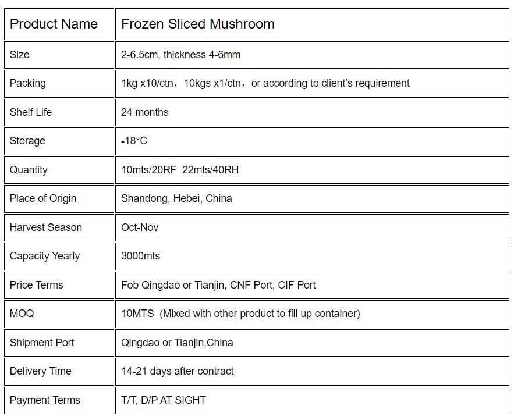This screenshot has width=514, height=420.
Task: Select the T/T, D/P AT SIGHT cell
Action: point(312,400)
